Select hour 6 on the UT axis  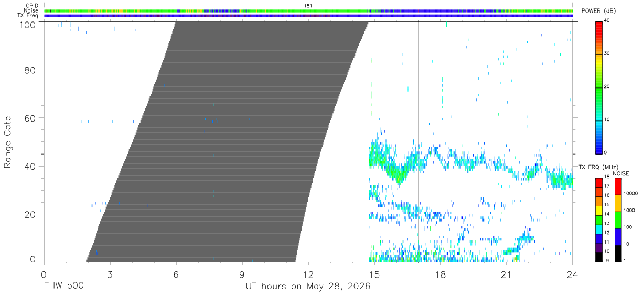coord(176,274)
